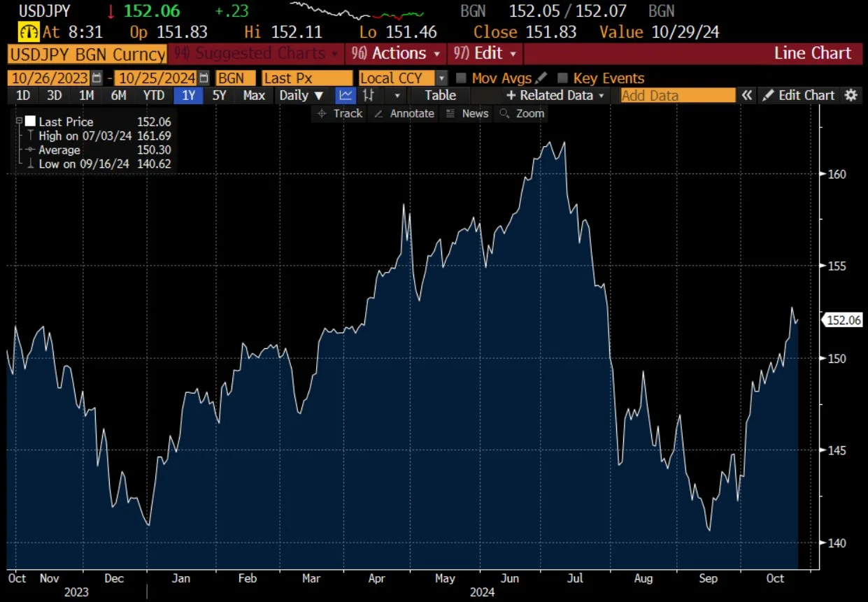Open the 96) Actions menu

[x=395, y=53]
